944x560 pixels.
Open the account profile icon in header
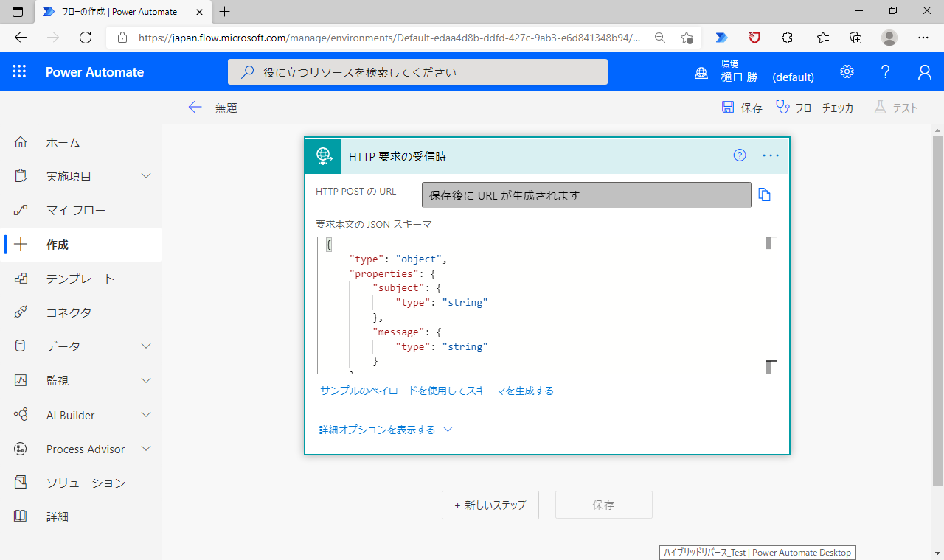[x=924, y=71]
